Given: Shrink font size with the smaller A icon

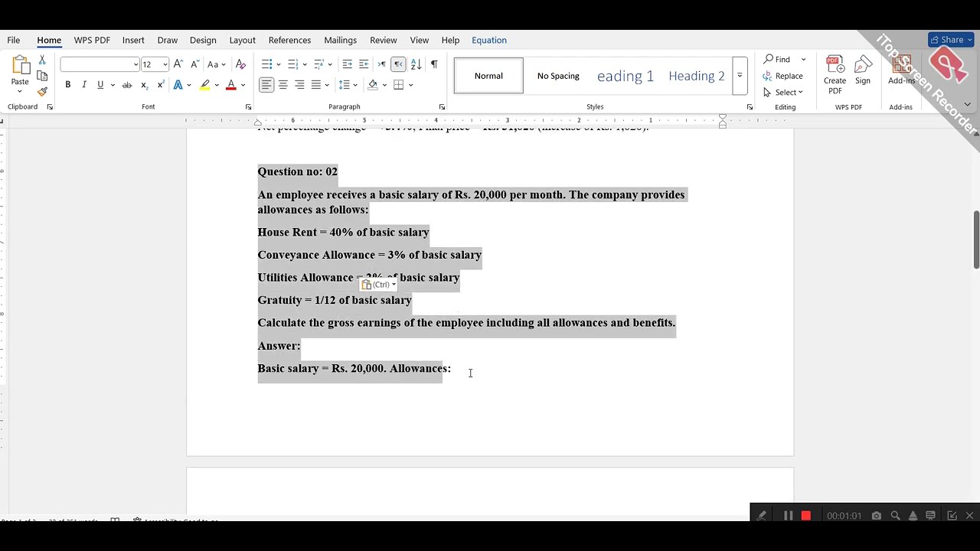Looking at the screenshot, I should point(194,64).
